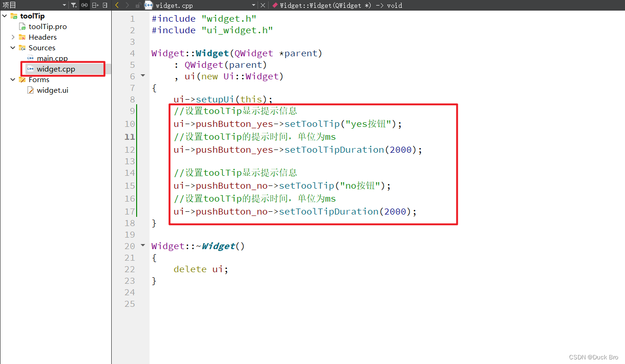625x364 pixels.
Task: Click the filter funnel icon in project pane
Action: click(x=74, y=6)
